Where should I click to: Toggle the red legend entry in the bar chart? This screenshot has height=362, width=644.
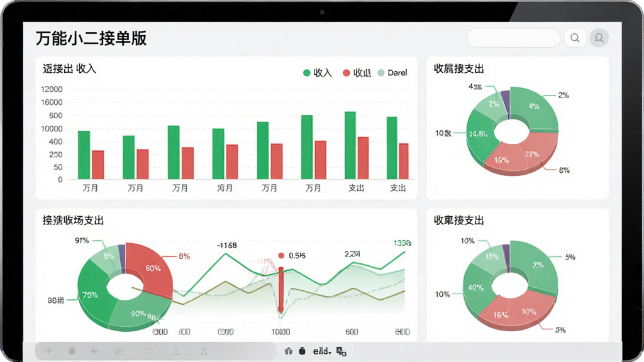[357, 73]
